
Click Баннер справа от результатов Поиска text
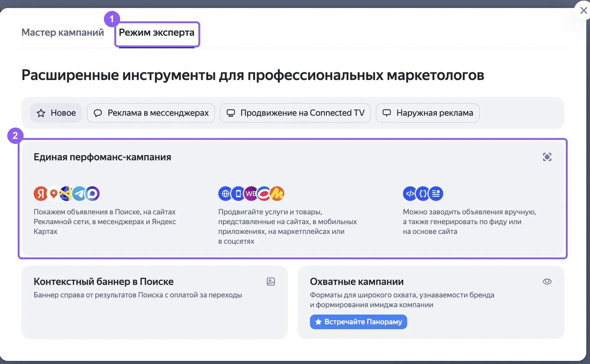pos(138,295)
